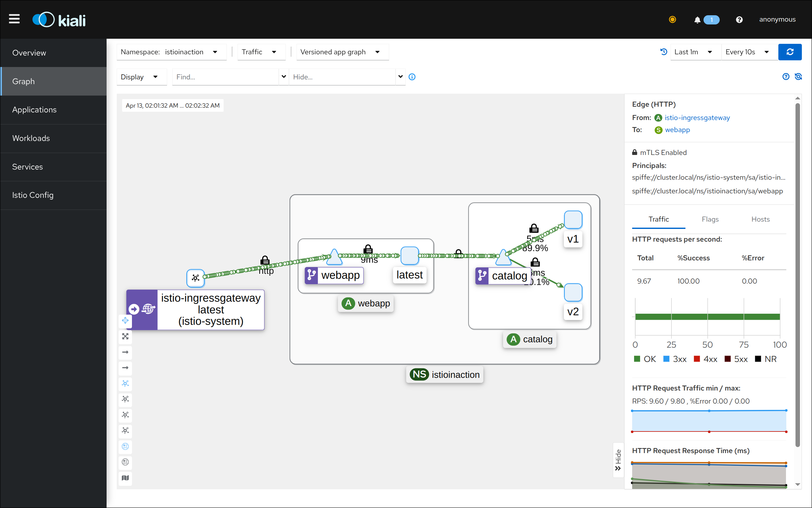Open Applications in the sidebar
812x508 pixels.
coord(53,110)
